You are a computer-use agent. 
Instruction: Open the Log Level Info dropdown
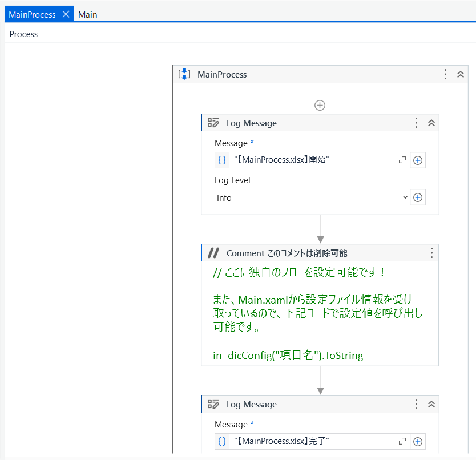312,197
